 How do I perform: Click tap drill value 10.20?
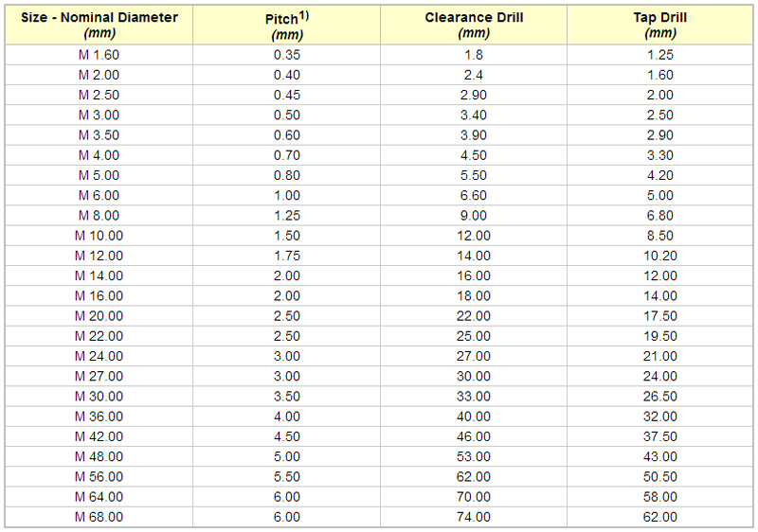click(x=659, y=256)
